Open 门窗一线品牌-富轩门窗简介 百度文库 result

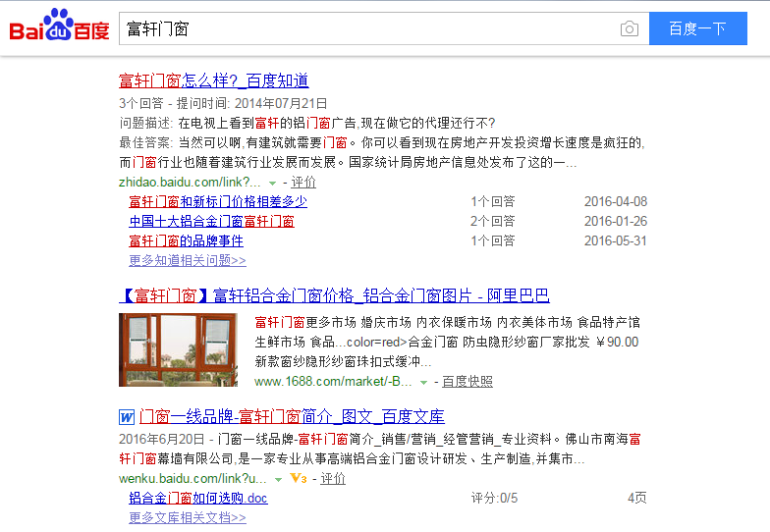tap(292, 416)
